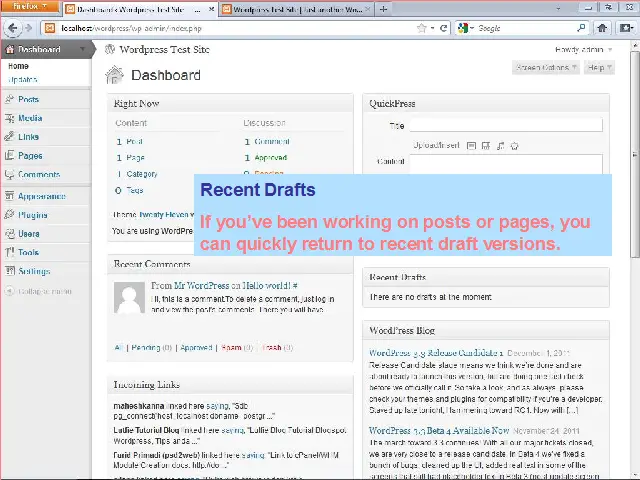Open WordPress 3.3 Release Candidate 1 article

point(436,353)
